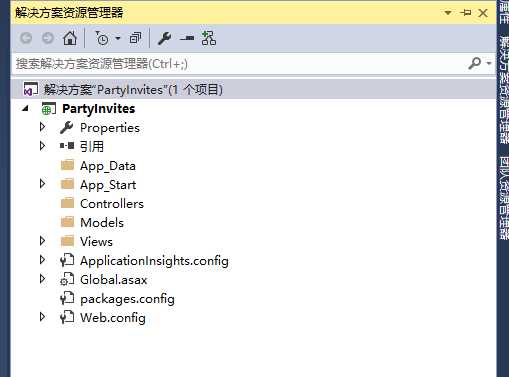Click the pending changes filter clock icon

tap(102, 38)
